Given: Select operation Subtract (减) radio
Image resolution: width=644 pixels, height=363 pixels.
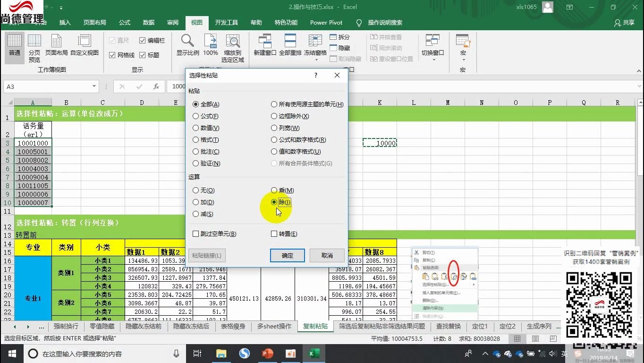Looking at the screenshot, I should click(203, 214).
